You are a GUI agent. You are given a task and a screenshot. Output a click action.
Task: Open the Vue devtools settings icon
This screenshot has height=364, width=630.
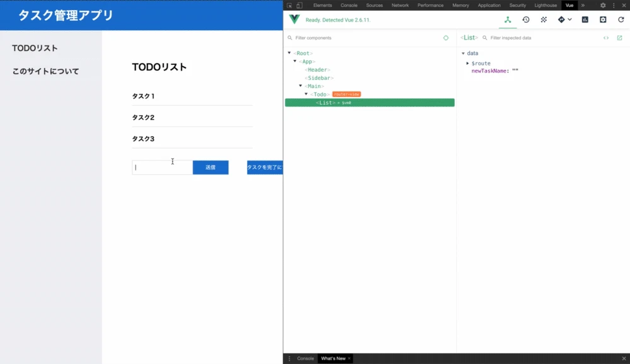(603, 20)
